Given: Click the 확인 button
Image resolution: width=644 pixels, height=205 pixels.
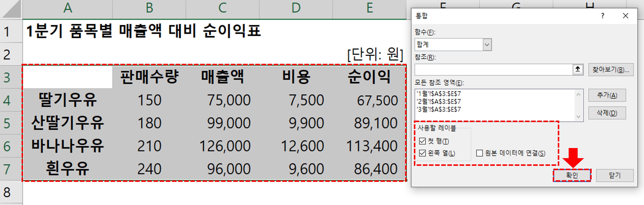Looking at the screenshot, I should tap(572, 175).
